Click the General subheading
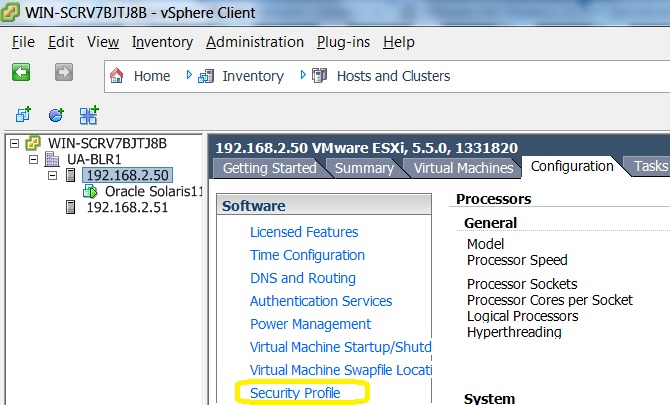The image size is (670, 405). (x=491, y=223)
